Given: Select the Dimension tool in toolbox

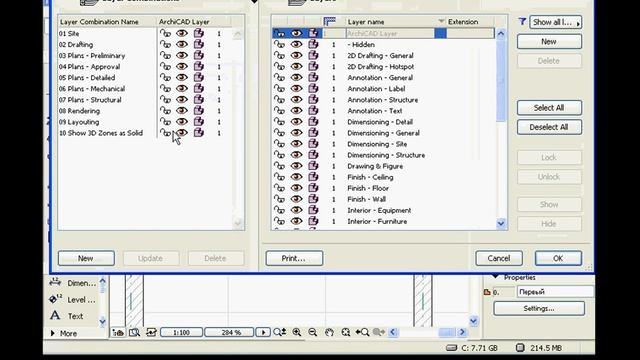Looking at the screenshot, I should 73,283.
